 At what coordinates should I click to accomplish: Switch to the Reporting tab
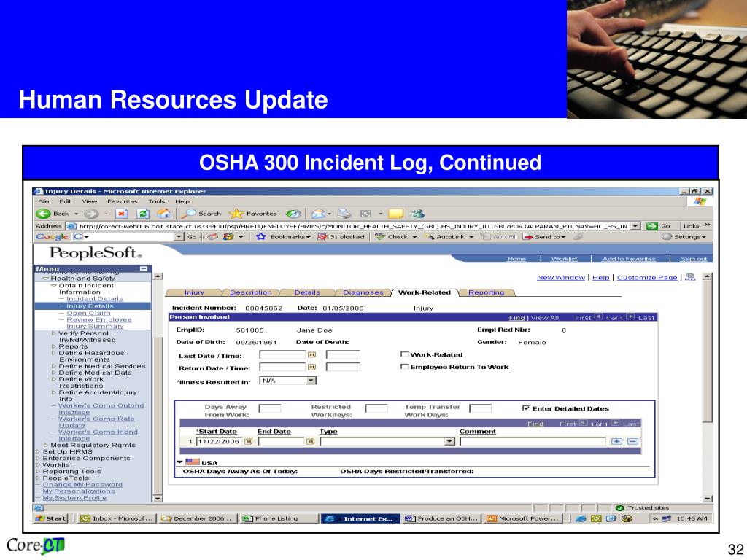point(486,292)
